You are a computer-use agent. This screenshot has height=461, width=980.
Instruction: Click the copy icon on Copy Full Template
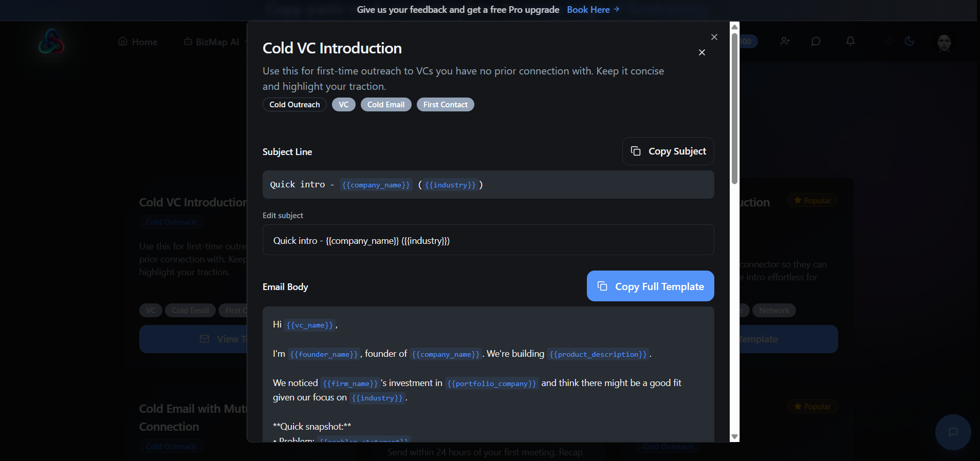coord(602,286)
